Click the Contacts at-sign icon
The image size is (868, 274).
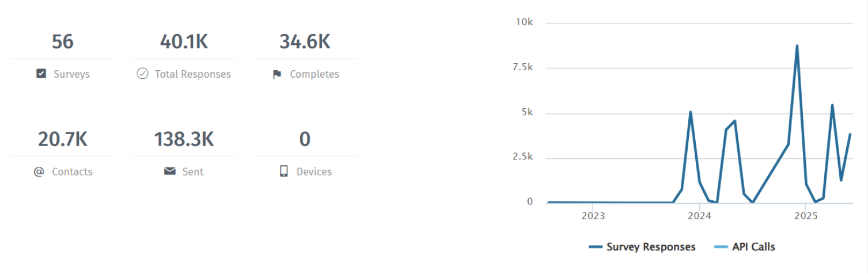tap(39, 172)
